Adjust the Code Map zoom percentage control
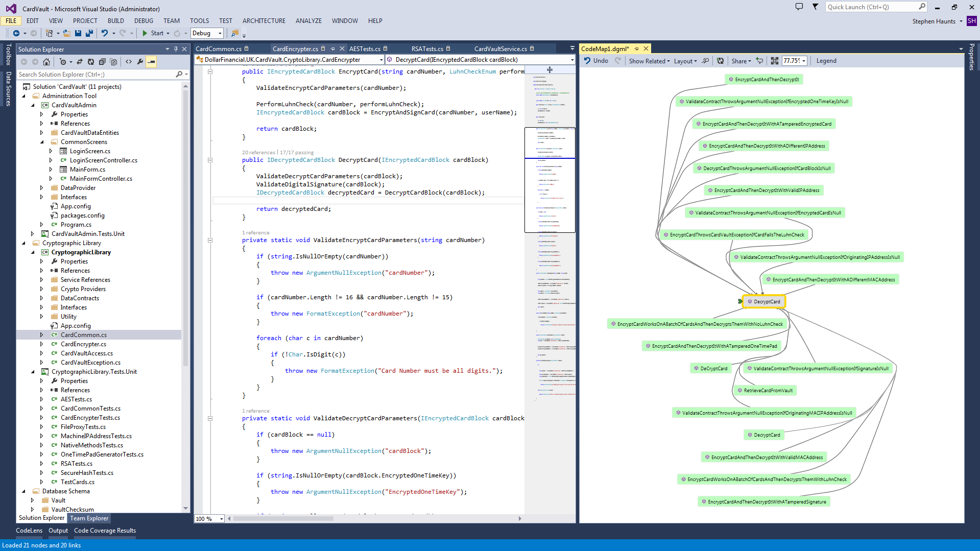 point(793,61)
